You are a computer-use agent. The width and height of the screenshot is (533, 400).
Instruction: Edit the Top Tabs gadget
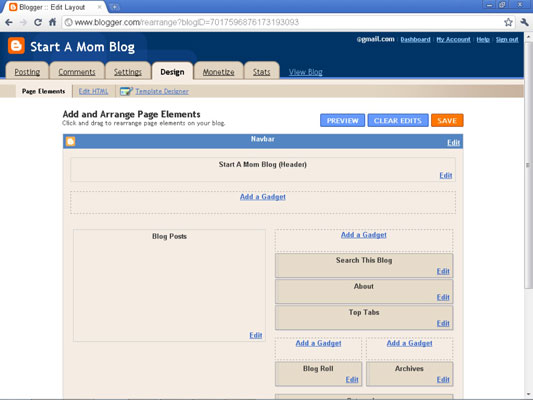(443, 323)
